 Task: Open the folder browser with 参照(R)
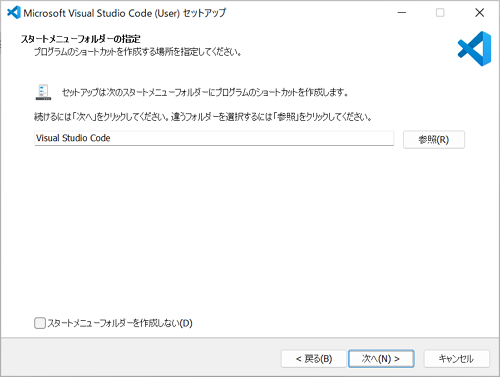[434, 139]
